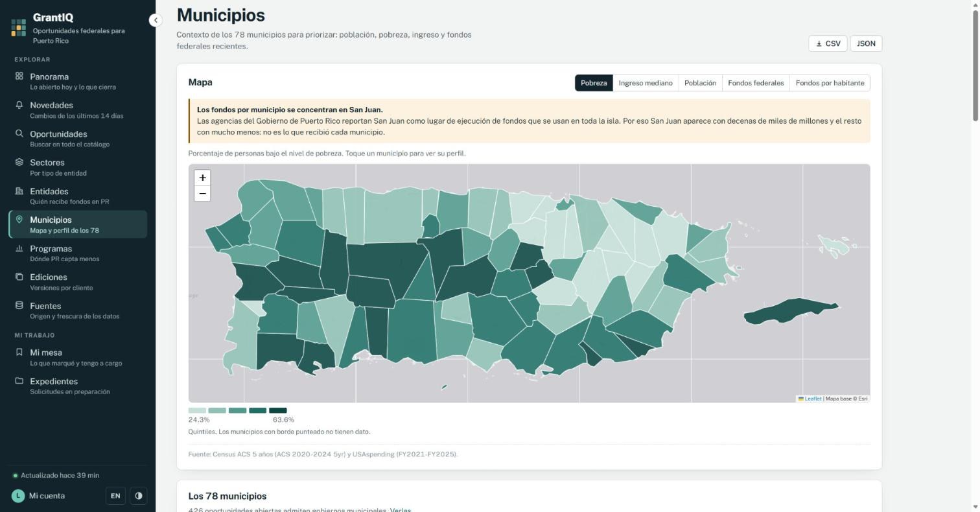The width and height of the screenshot is (980, 512).
Task: Click the darkest legend color swatch
Action: (277, 410)
